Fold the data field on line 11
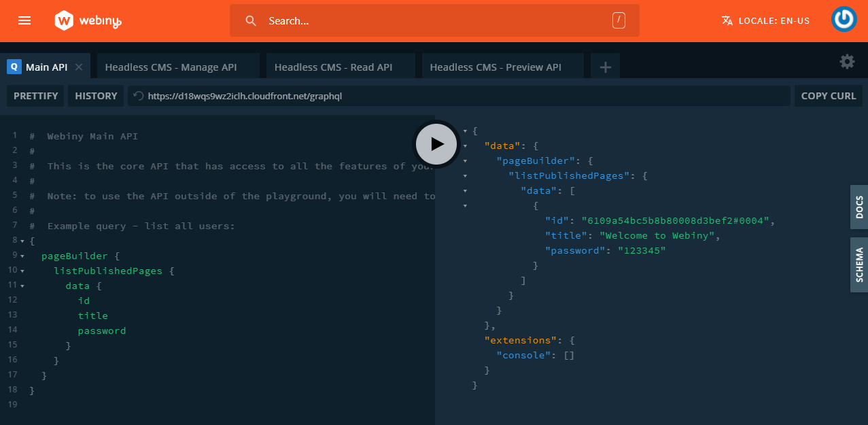The image size is (868, 425). coord(22,286)
